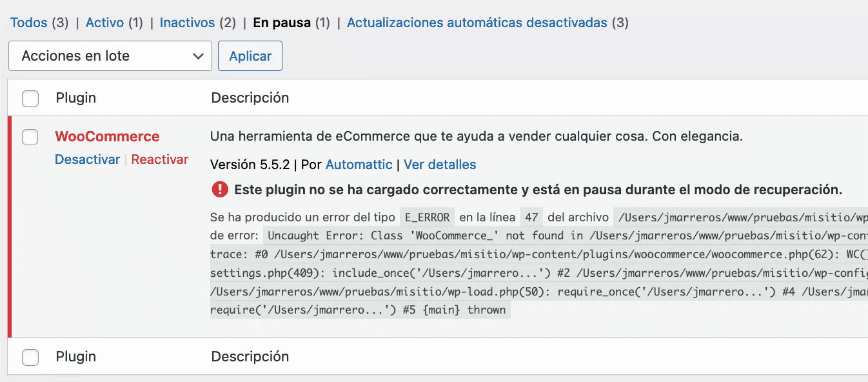Click the Aplicar button
Screen dimensions: 868x382
[250, 56]
